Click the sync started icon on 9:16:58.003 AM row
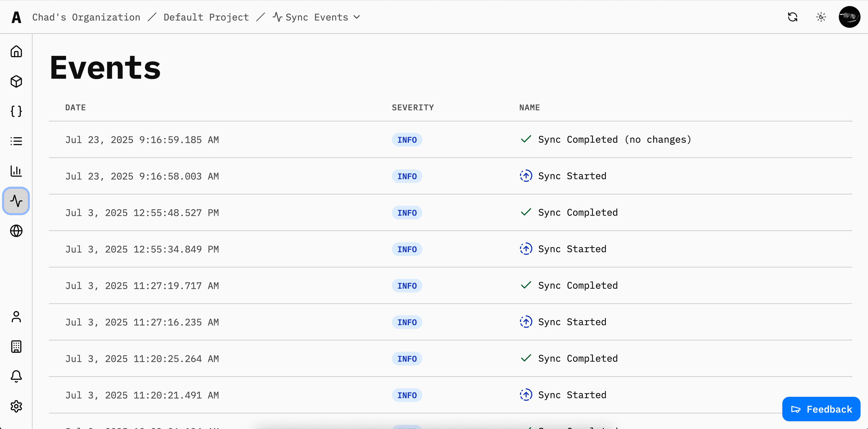Image resolution: width=868 pixels, height=429 pixels. [526, 176]
